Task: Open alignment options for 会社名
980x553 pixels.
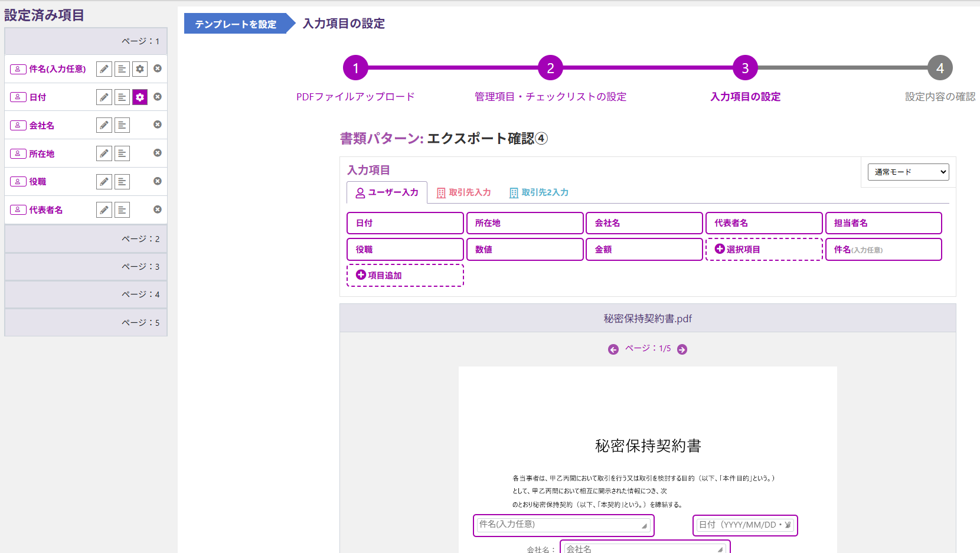Action: point(122,125)
